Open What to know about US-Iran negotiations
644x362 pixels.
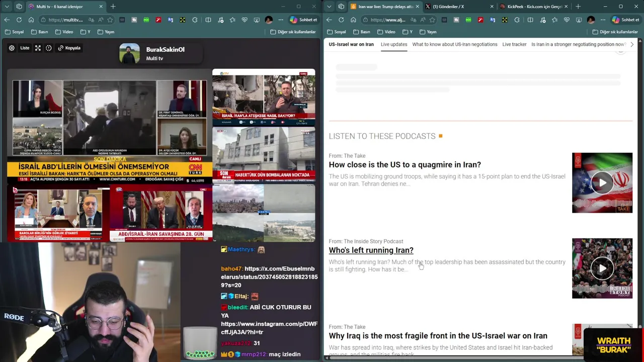tap(455, 44)
